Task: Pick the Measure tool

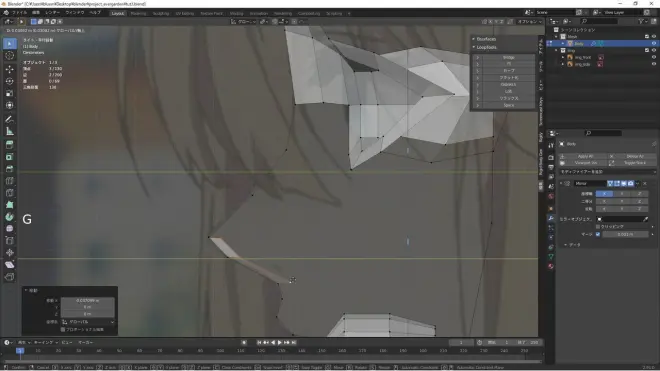Action: 10,132
